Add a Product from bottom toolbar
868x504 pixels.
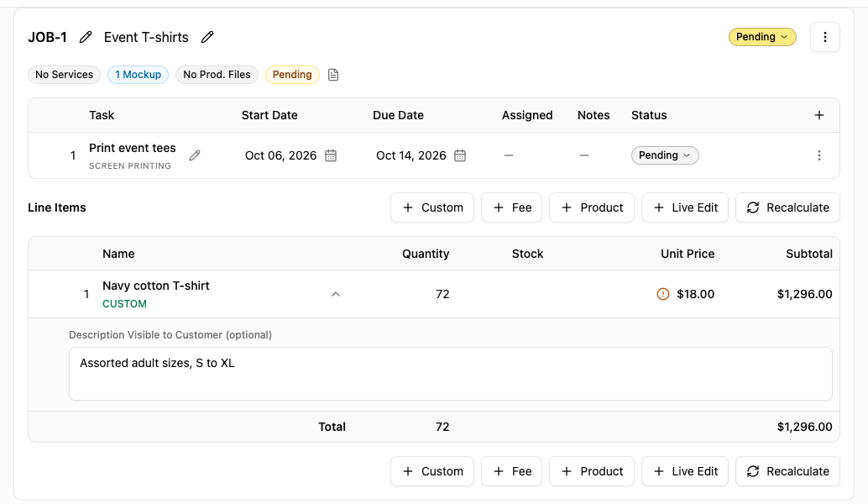[x=592, y=471]
